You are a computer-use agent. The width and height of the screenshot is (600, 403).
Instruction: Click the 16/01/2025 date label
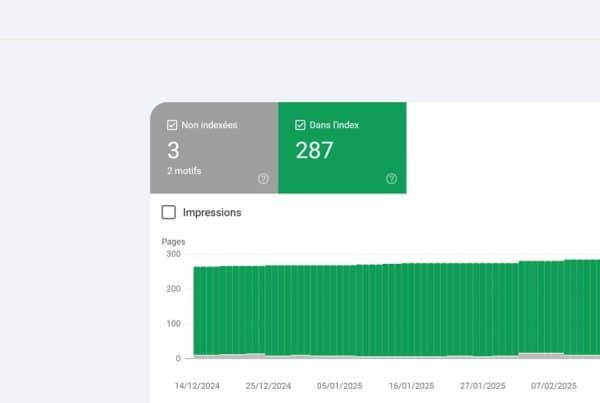(x=411, y=386)
